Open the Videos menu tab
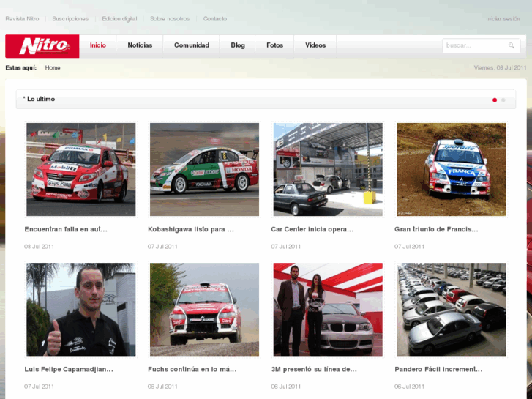The width and height of the screenshot is (532, 399). 315,45
